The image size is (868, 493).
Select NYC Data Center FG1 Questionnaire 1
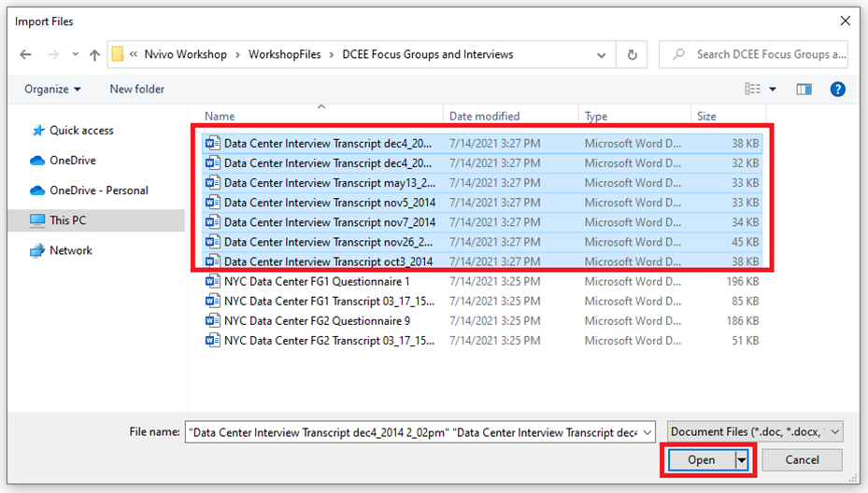pos(482,281)
